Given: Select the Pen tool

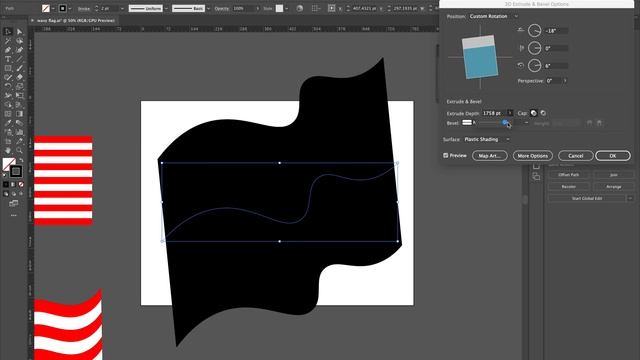Looking at the screenshot, I should (x=8, y=50).
